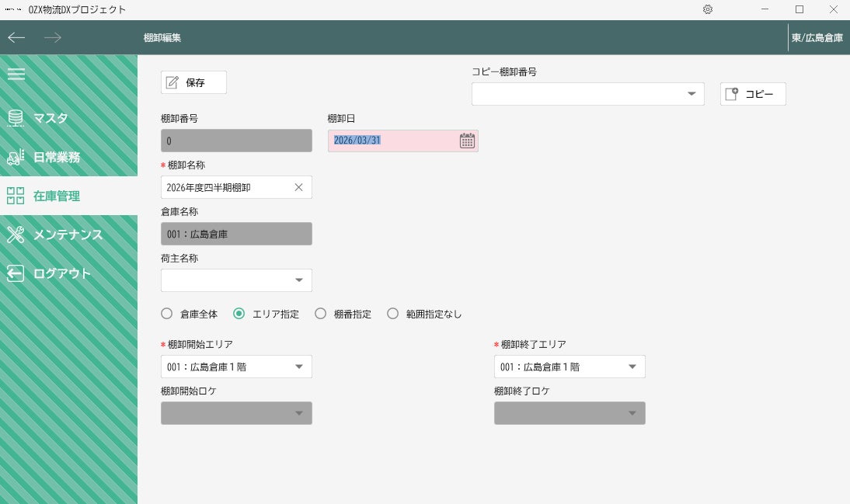Select the 棚番指定 radio button
Image resolution: width=850 pixels, height=504 pixels.
coord(320,314)
